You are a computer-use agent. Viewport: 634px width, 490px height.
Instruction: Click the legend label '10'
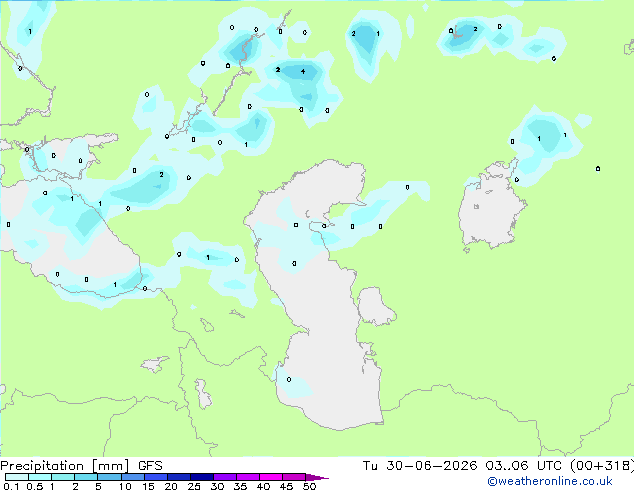[125, 486]
